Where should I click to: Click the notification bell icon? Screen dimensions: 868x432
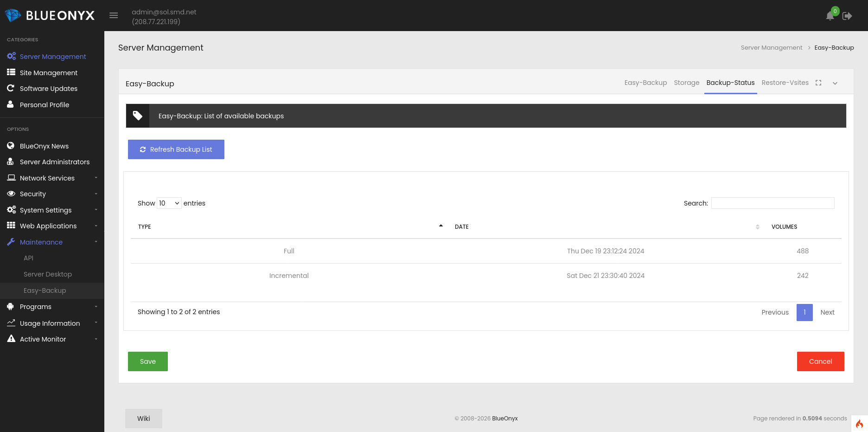(x=830, y=16)
